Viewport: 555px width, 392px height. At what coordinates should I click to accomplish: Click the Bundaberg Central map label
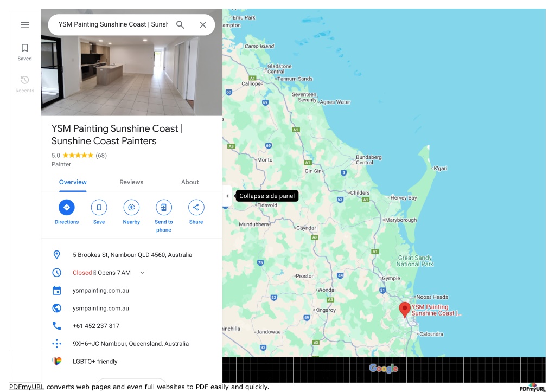[x=369, y=160]
